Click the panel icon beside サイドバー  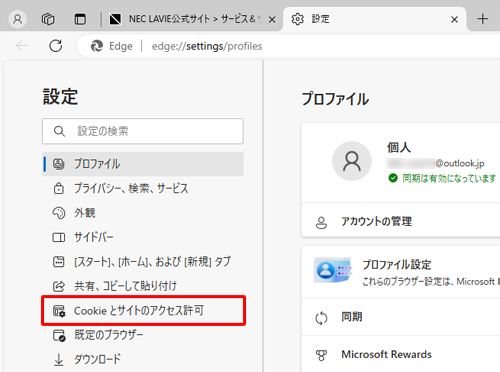click(59, 237)
